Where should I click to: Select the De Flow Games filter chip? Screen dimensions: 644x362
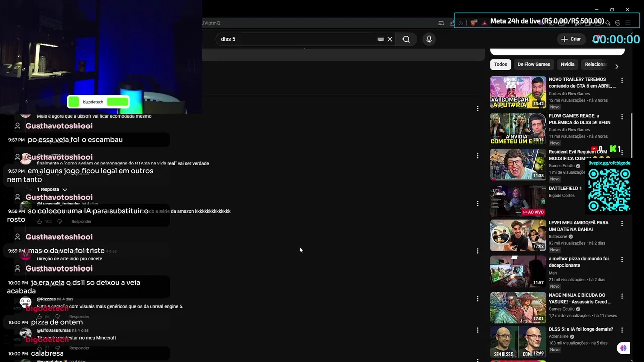pos(534,64)
